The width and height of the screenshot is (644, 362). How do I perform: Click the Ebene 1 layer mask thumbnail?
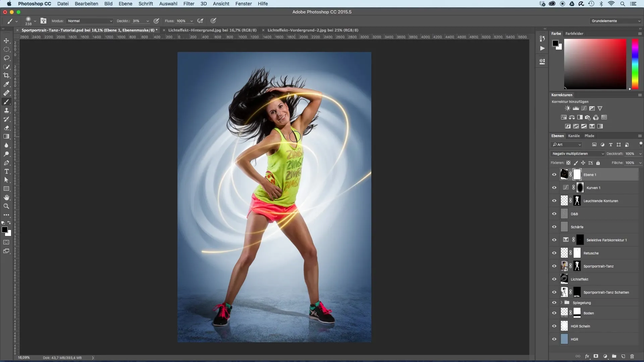pos(577,174)
